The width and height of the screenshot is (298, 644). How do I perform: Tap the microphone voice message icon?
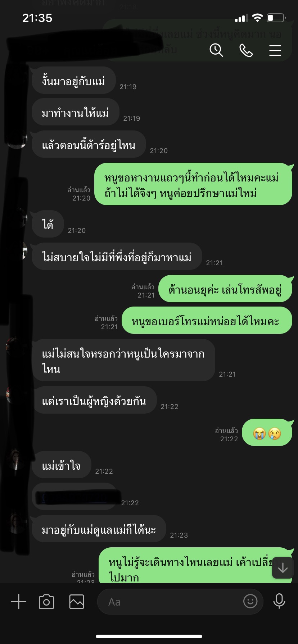tap(279, 601)
